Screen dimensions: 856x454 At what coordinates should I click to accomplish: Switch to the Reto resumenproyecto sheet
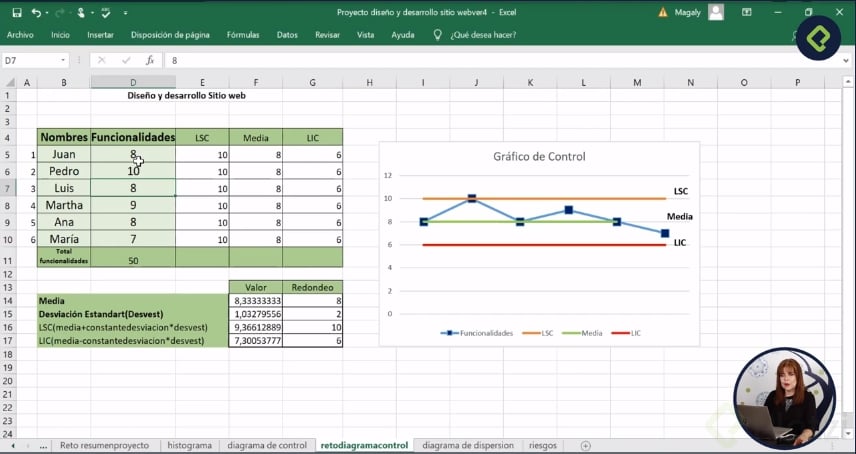pos(104,445)
